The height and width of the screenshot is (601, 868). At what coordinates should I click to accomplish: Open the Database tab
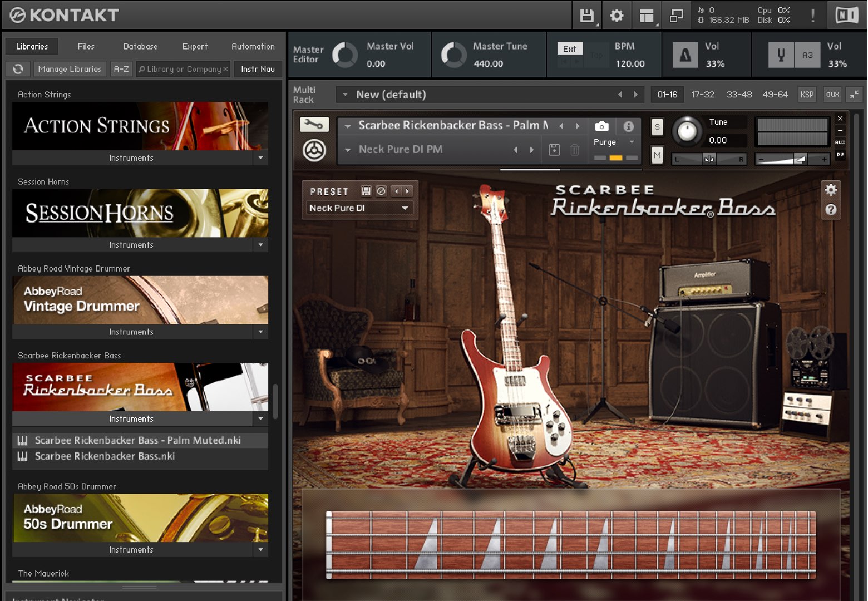tap(140, 46)
